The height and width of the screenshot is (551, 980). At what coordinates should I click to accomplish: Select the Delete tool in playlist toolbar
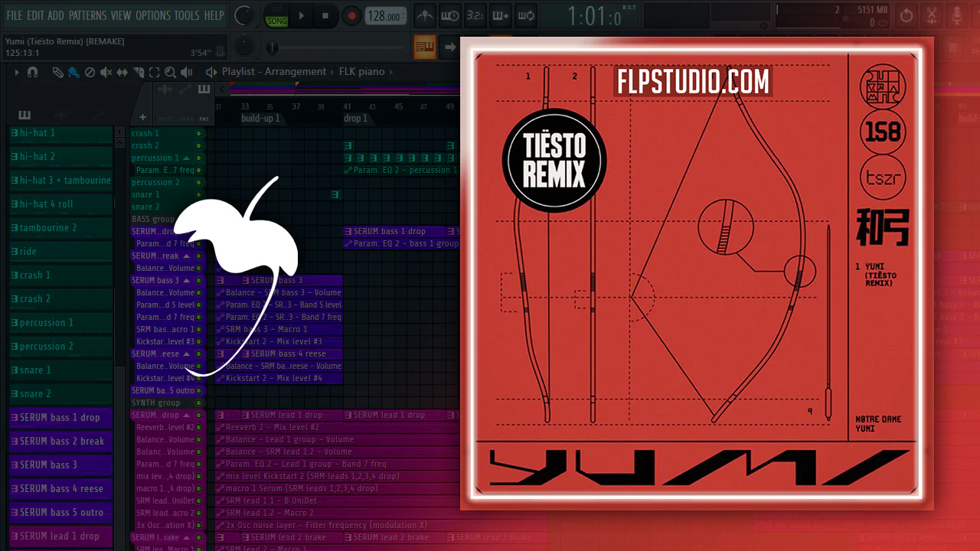pos(90,72)
